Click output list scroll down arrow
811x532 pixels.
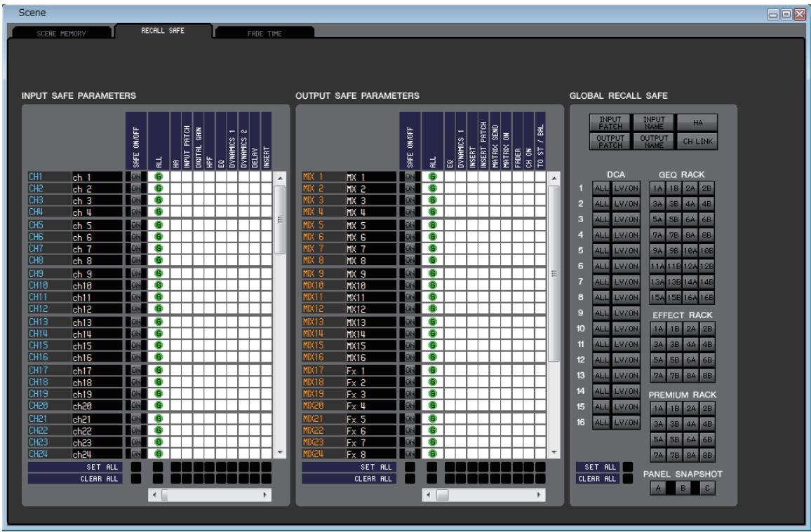(554, 453)
